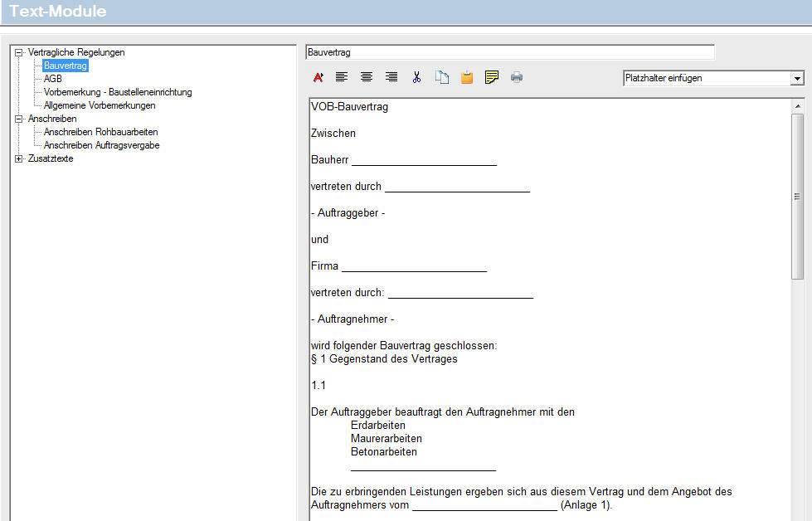The image size is (812, 521).
Task: Collapse the Vertragliche Regelungen branch
Action: coord(18,51)
